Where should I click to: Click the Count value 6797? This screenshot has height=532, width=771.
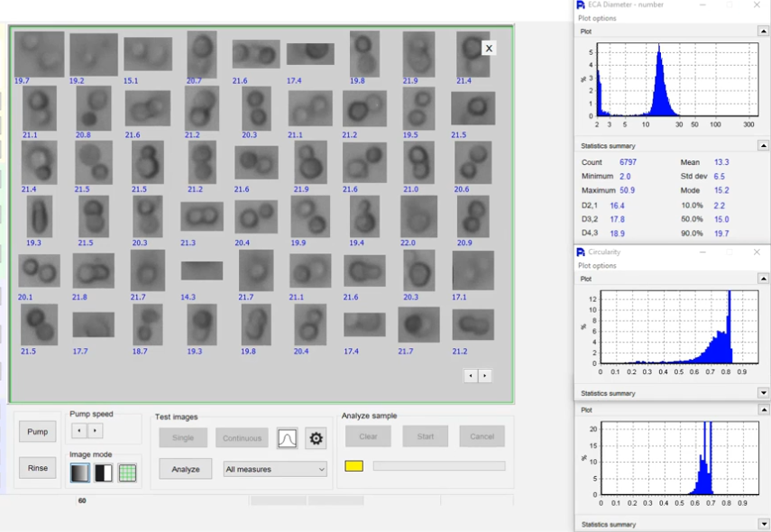point(628,161)
